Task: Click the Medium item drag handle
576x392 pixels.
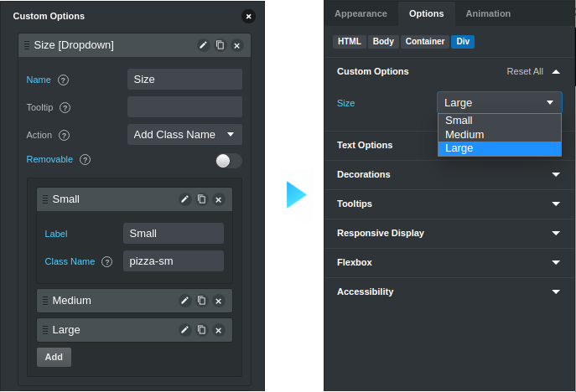Action: [x=45, y=301]
